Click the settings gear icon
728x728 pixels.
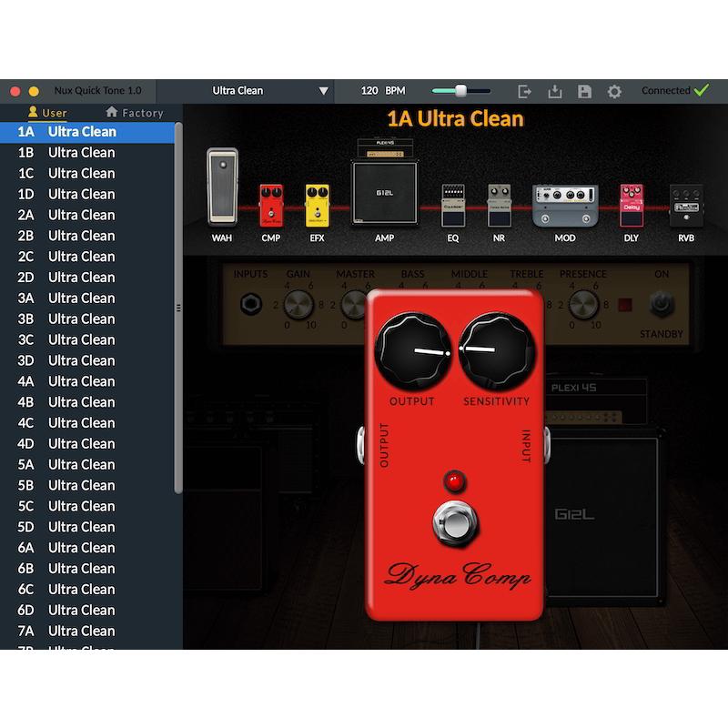[614, 91]
